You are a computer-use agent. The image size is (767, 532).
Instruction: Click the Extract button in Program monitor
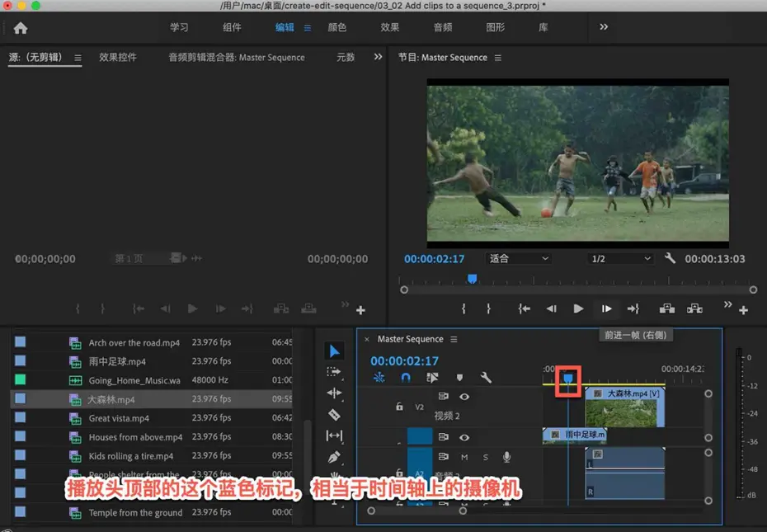(x=694, y=308)
